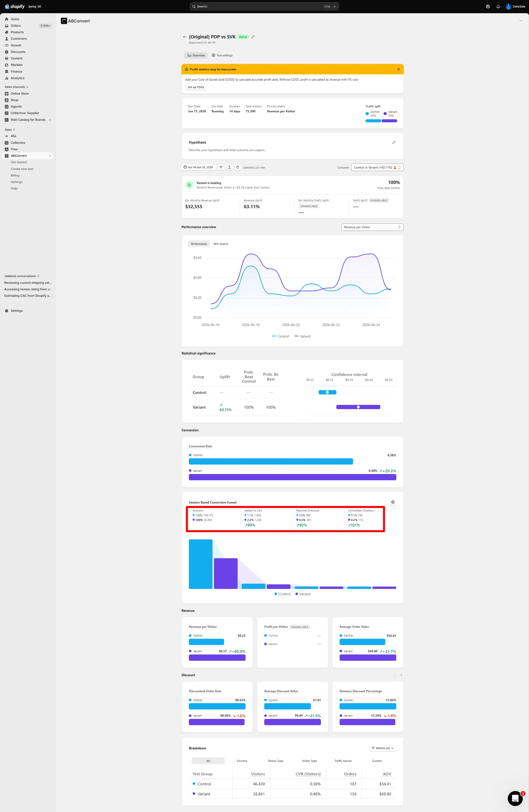Dismiss the profit metrics warning banner
529x812 pixels.
point(398,69)
